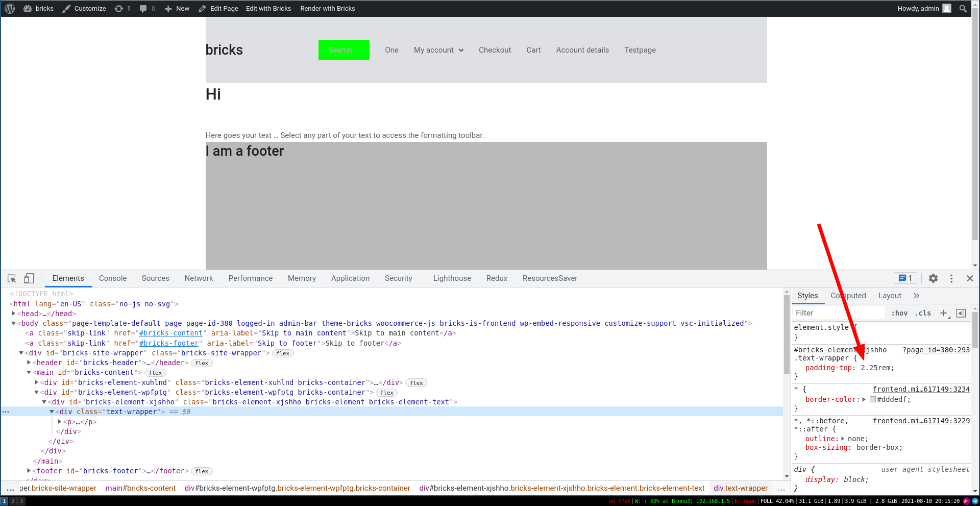Switch to the Network tab
Screen dimensions: 980x506
tap(199, 278)
